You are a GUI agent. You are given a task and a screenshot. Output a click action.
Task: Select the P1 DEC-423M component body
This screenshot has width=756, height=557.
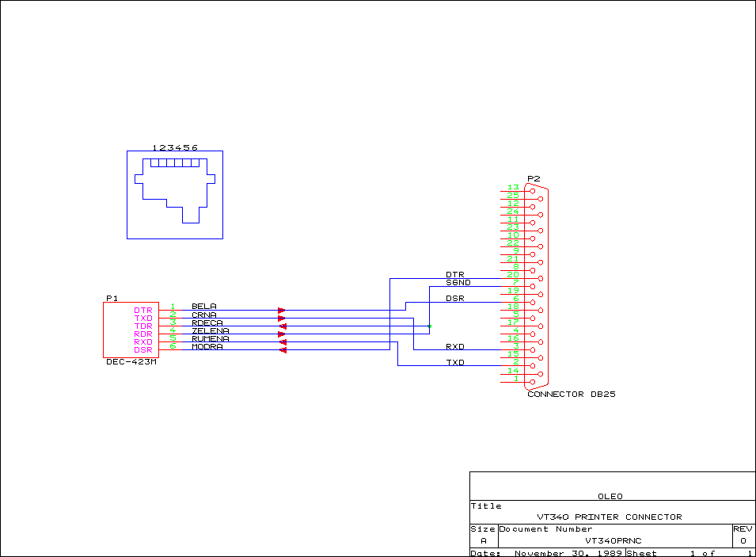[117, 330]
